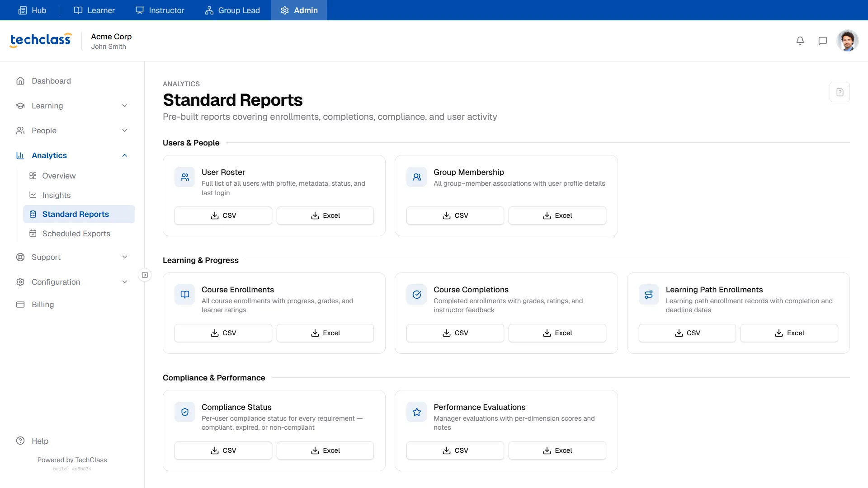
Task: Download User Roster as CSV
Action: point(223,216)
